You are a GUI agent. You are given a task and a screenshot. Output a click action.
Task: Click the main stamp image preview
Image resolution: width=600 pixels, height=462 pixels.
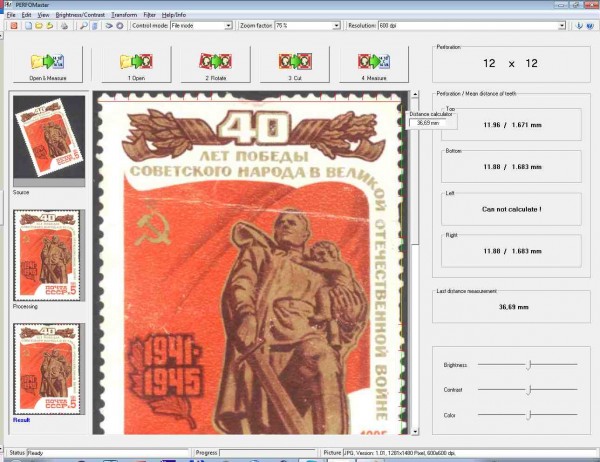[x=251, y=263]
